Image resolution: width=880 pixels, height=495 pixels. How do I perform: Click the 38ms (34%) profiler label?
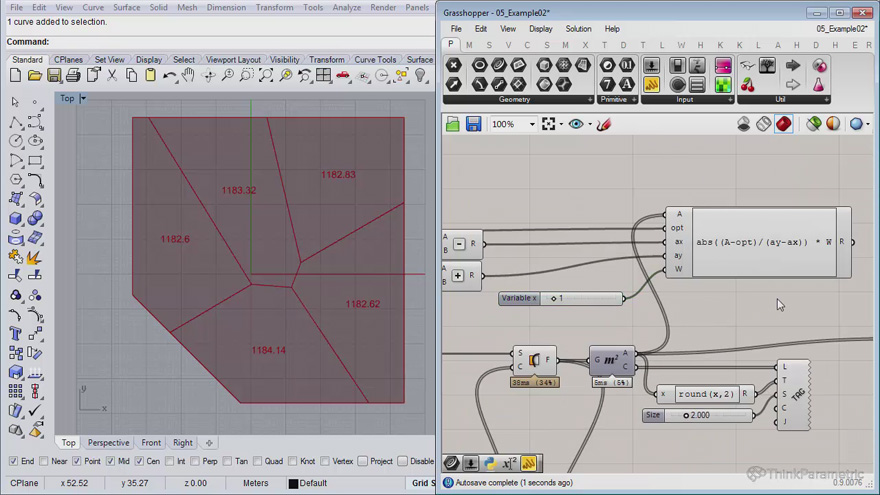pyautogui.click(x=534, y=382)
